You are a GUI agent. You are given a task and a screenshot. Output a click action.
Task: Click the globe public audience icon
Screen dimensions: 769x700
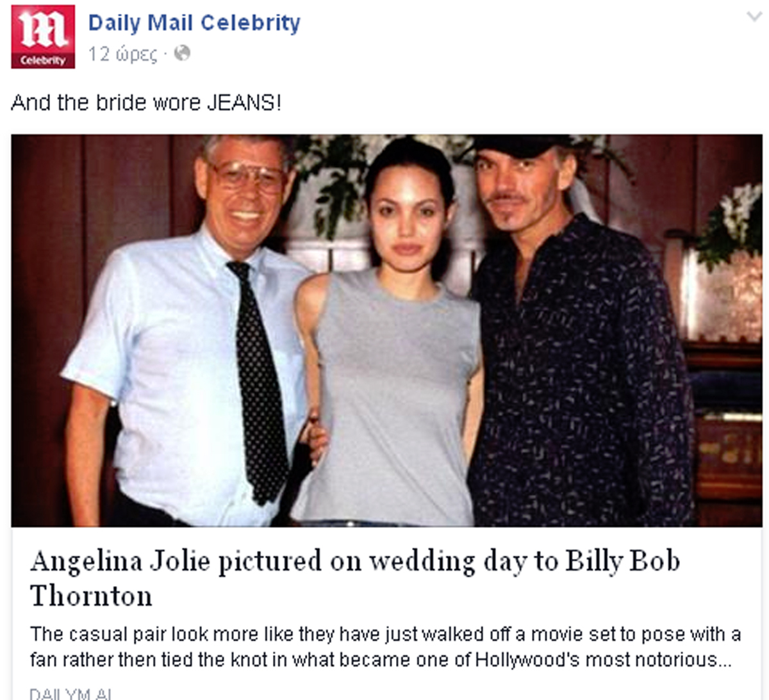182,53
